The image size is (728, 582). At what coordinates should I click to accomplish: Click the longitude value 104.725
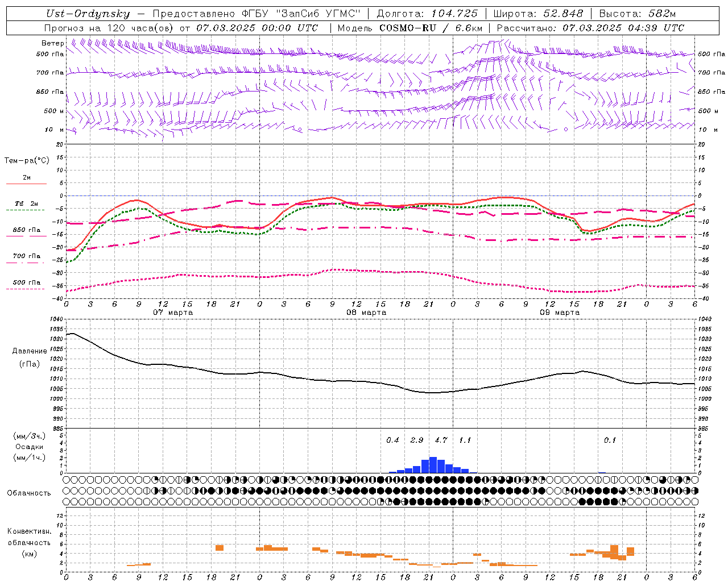(454, 14)
